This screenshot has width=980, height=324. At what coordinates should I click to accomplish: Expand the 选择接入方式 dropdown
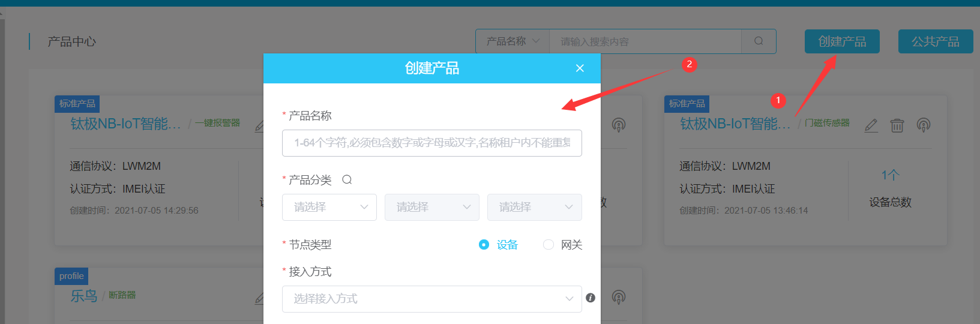pos(432,299)
